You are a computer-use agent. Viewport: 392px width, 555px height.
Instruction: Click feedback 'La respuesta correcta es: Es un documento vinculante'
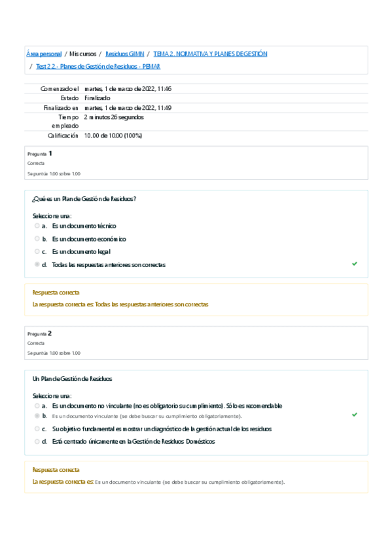(158, 482)
